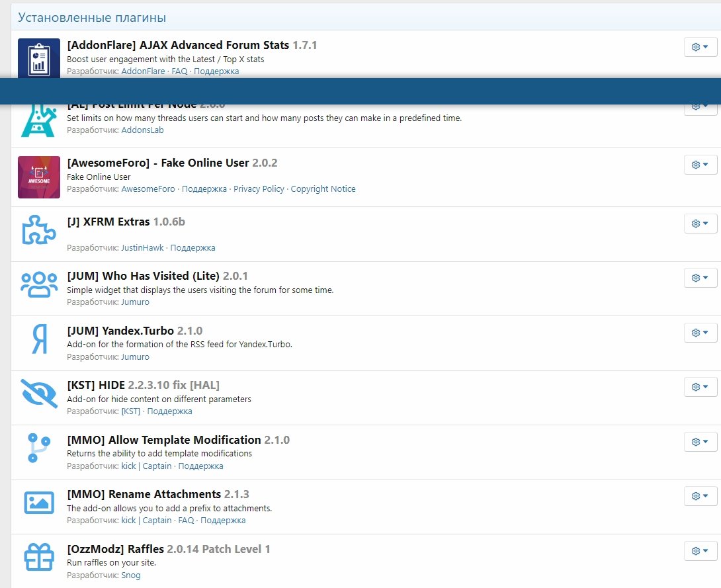
Task: Open the gear menu for OzzModz Raffles
Action: [x=700, y=551]
